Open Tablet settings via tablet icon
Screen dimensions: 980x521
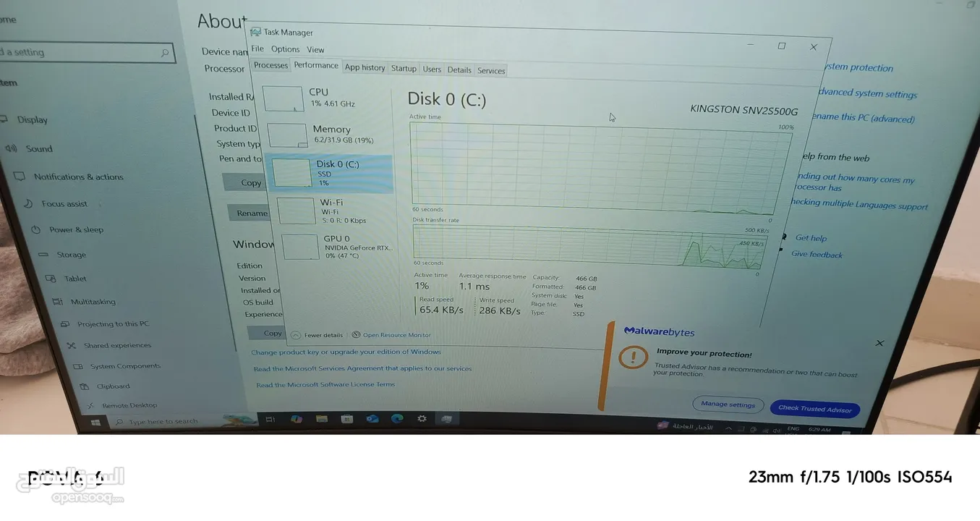[x=51, y=279]
